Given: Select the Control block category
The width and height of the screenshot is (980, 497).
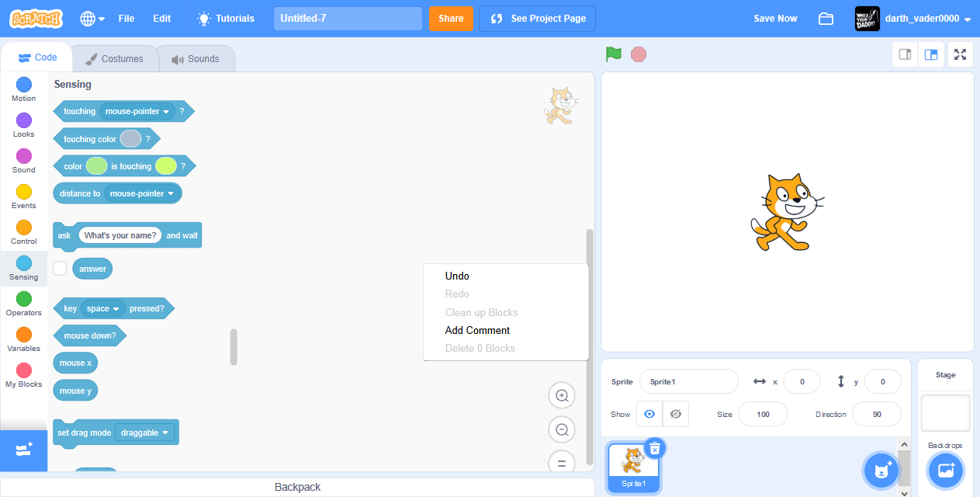Looking at the screenshot, I should (24, 232).
